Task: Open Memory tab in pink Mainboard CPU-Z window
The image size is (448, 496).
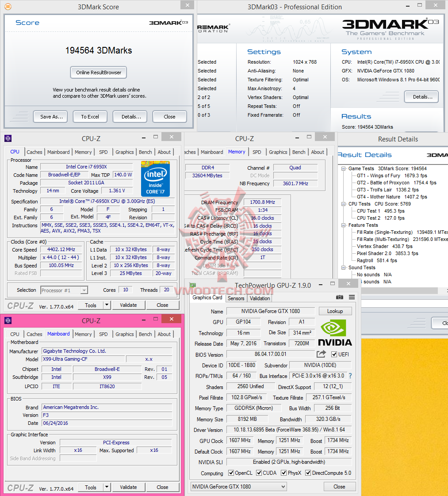Action: [x=83, y=334]
